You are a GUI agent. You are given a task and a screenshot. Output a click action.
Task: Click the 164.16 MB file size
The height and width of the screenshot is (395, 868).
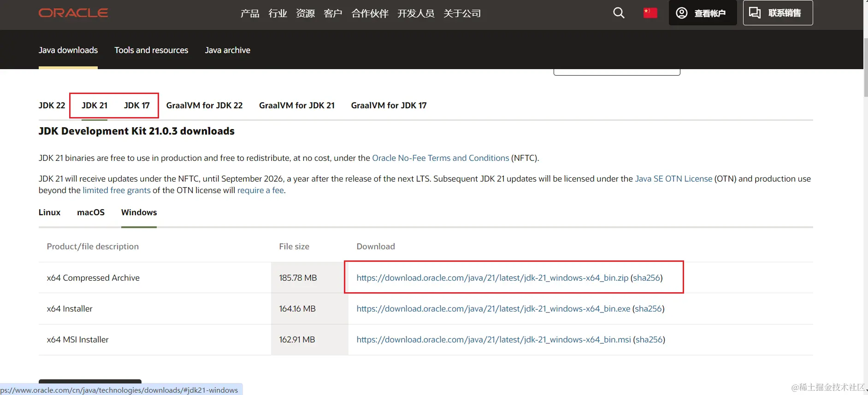pyautogui.click(x=297, y=309)
